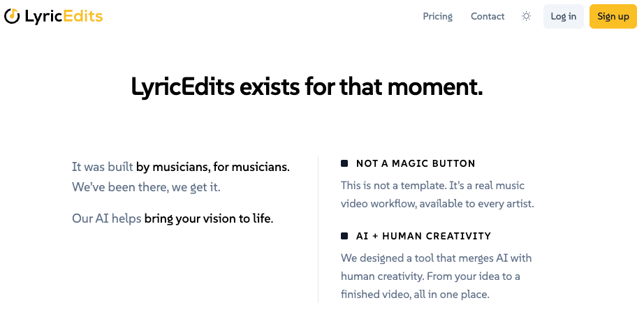This screenshot has width=644, height=312.
Task: Click the 'We designed a tool' paragraph
Action: (437, 276)
